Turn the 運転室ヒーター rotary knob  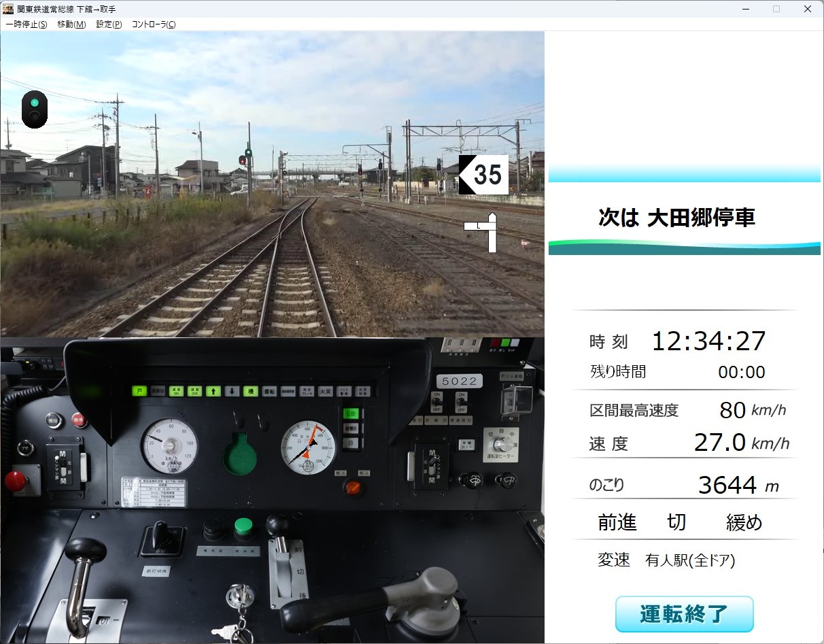pyautogui.click(x=501, y=443)
